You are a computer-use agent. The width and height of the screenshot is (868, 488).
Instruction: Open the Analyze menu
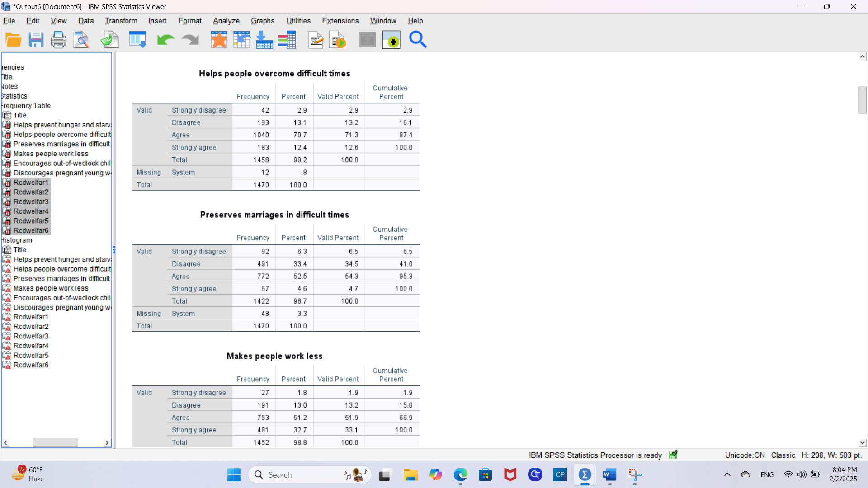pos(226,21)
